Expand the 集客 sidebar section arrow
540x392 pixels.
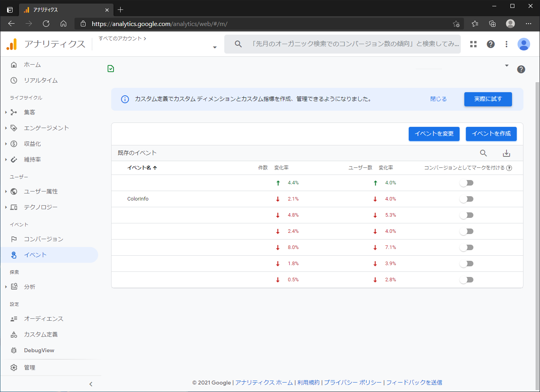tap(6, 112)
